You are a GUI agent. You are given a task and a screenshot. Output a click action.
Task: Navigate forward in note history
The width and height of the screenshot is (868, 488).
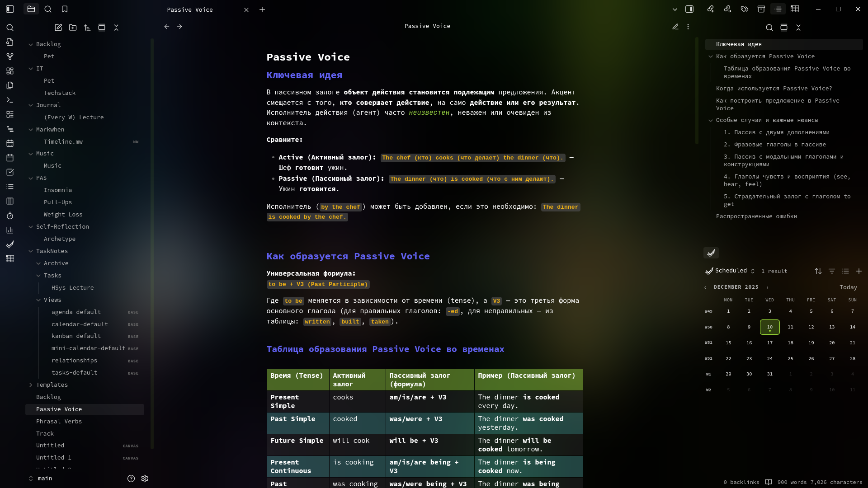tap(179, 27)
